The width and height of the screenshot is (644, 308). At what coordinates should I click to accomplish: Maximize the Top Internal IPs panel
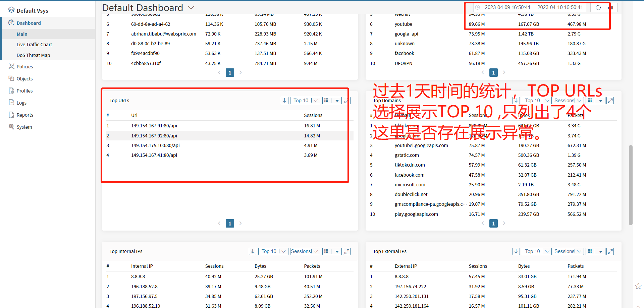click(x=347, y=251)
